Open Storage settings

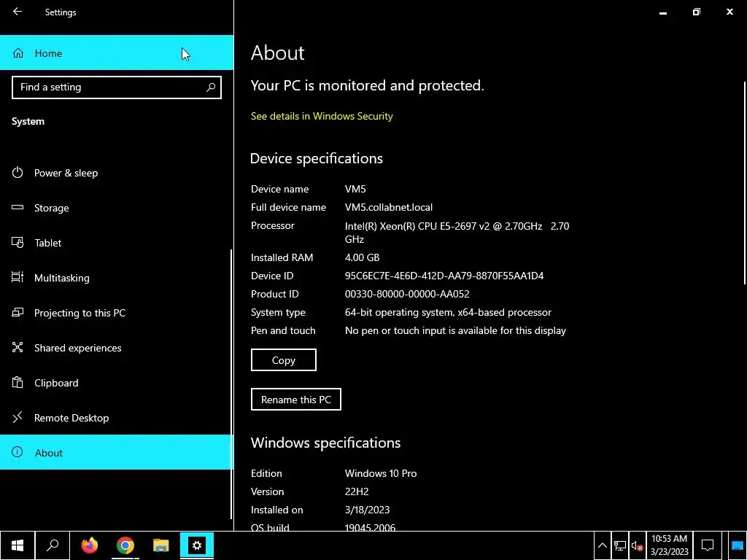click(x=117, y=208)
